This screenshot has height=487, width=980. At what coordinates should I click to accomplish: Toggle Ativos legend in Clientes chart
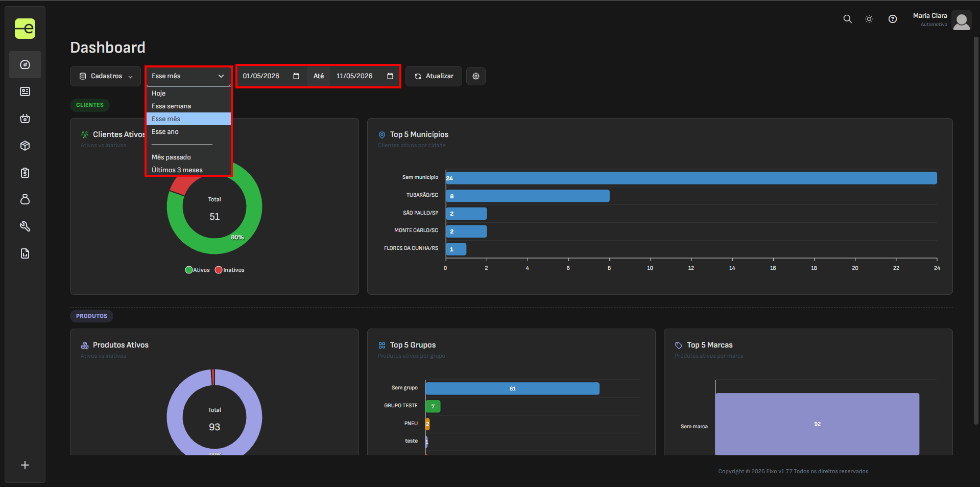tap(198, 270)
